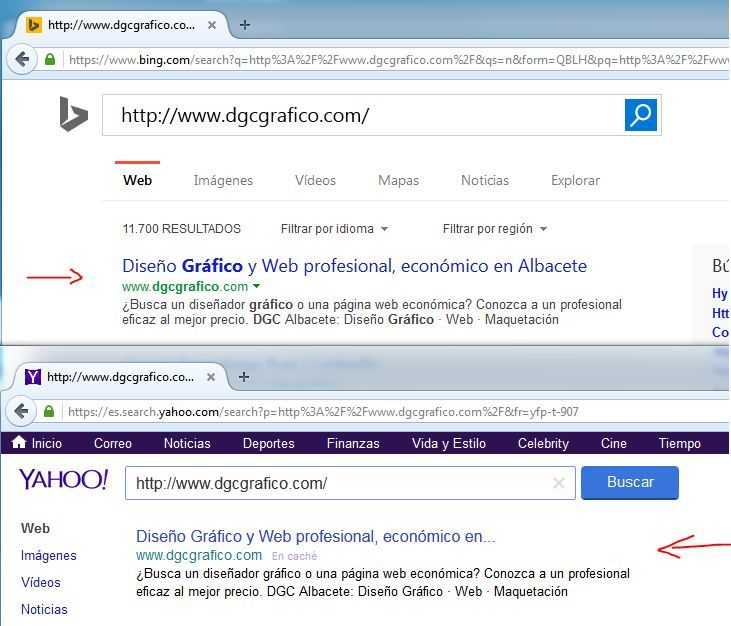The height and width of the screenshot is (626, 731).
Task: Close the Bing browser tab
Action: coord(211,25)
